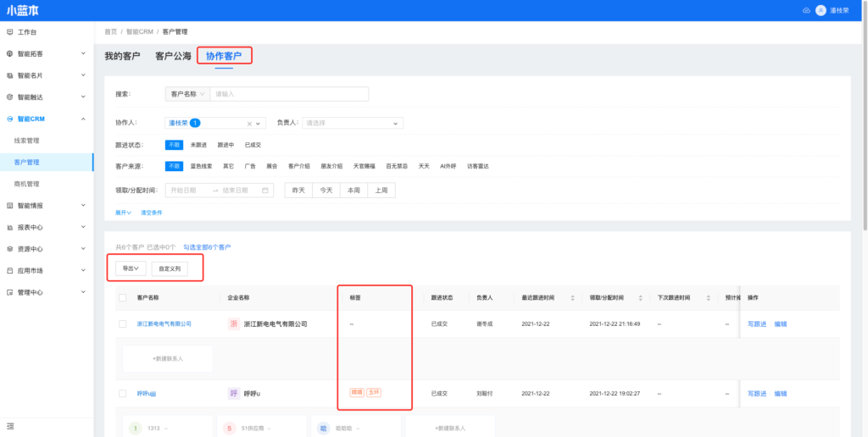Click the 勾选全部6个客户 link
The image size is (868, 437).
click(x=207, y=247)
